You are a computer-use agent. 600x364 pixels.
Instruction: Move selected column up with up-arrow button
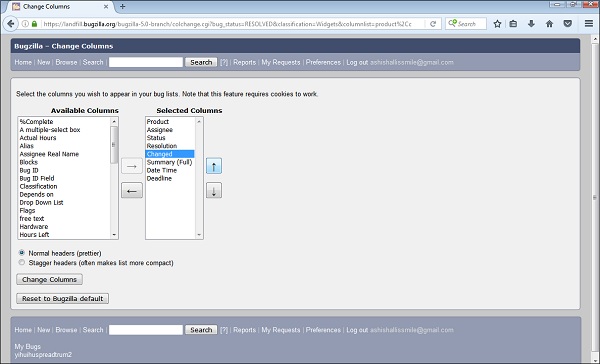214,166
